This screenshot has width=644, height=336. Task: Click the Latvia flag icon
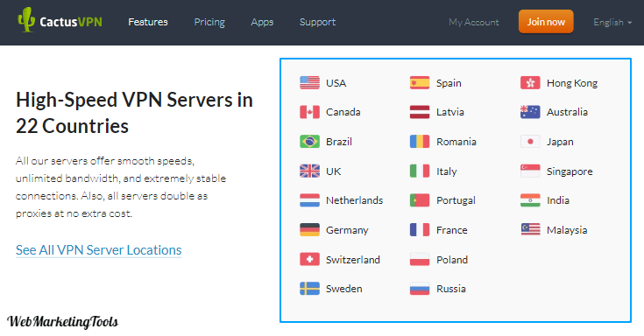pyautogui.click(x=420, y=112)
